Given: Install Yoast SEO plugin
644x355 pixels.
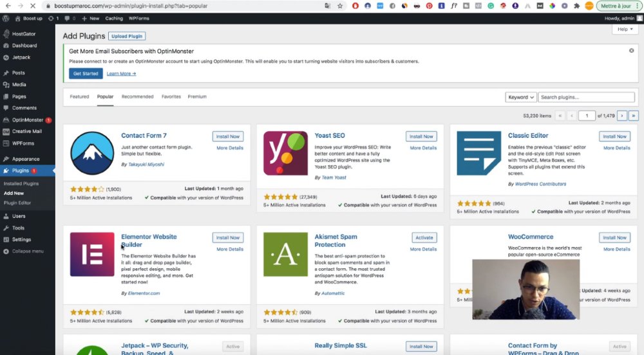Looking at the screenshot, I should (x=421, y=136).
